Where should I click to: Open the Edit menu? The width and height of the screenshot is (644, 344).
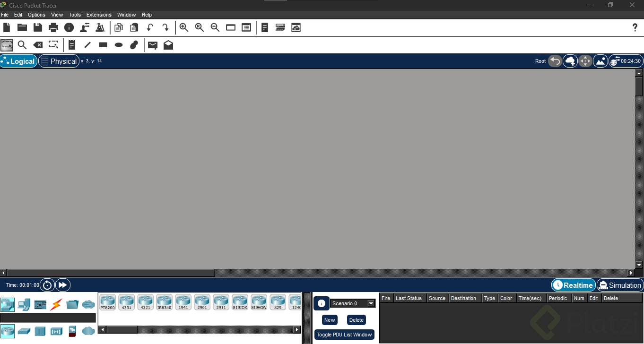[18, 15]
